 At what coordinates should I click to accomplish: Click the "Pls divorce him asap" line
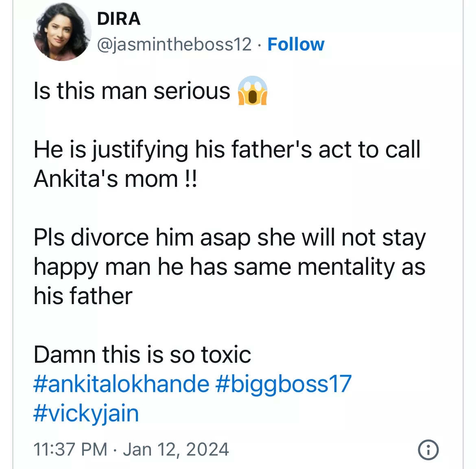(x=229, y=237)
